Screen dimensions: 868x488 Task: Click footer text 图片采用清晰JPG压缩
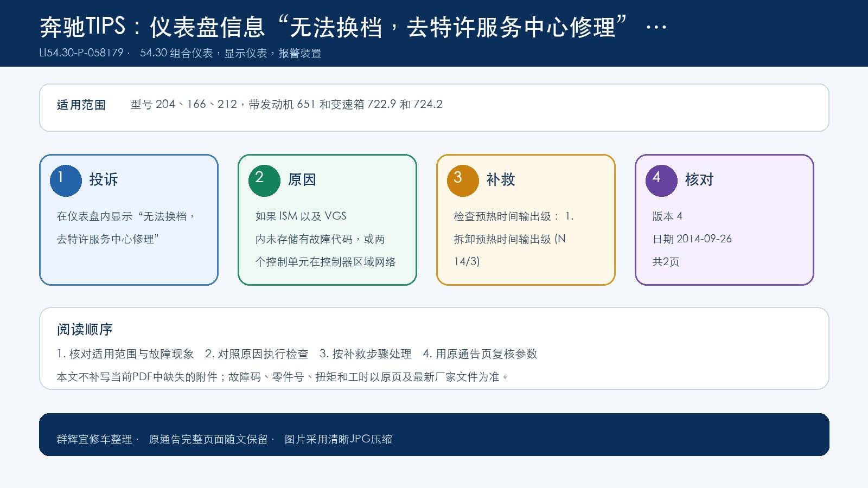pos(339,440)
